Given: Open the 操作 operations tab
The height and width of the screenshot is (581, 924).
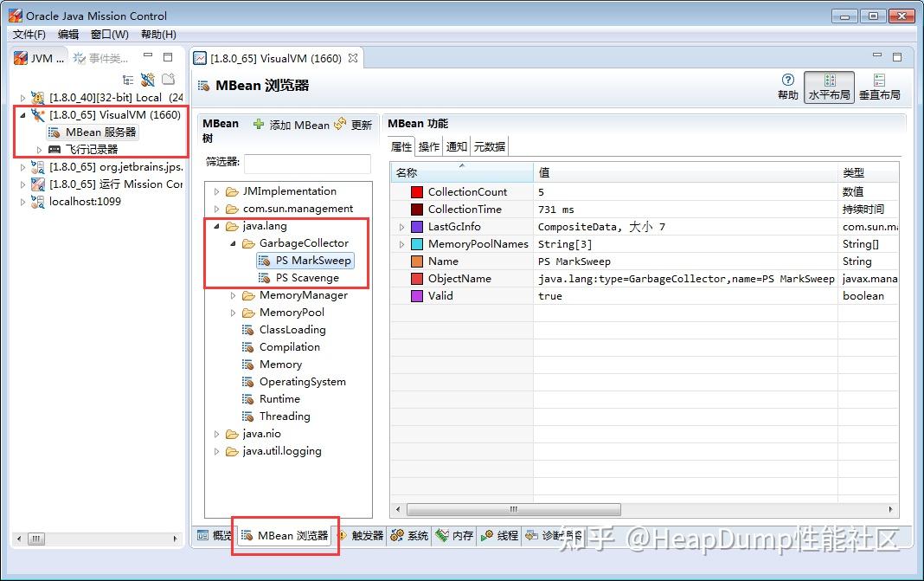Looking at the screenshot, I should (428, 146).
